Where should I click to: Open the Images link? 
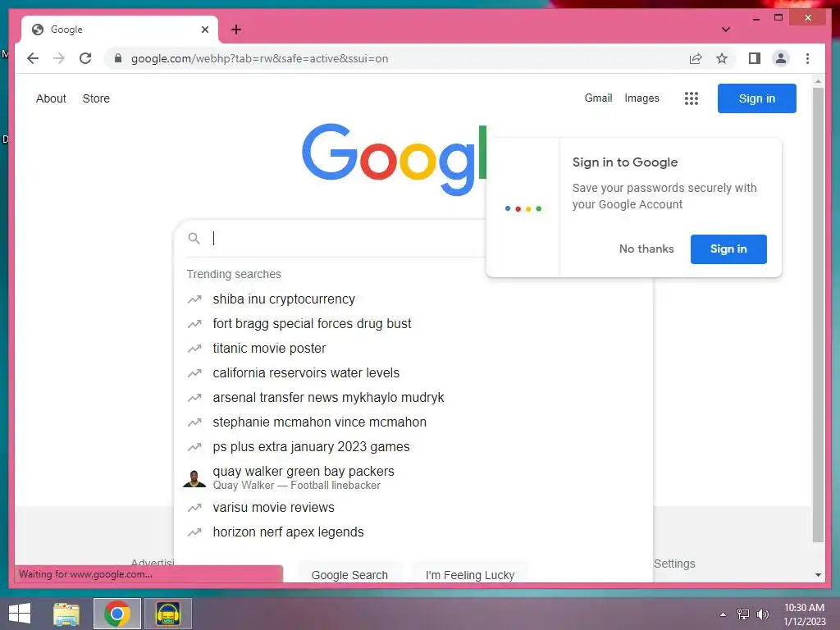tap(641, 98)
